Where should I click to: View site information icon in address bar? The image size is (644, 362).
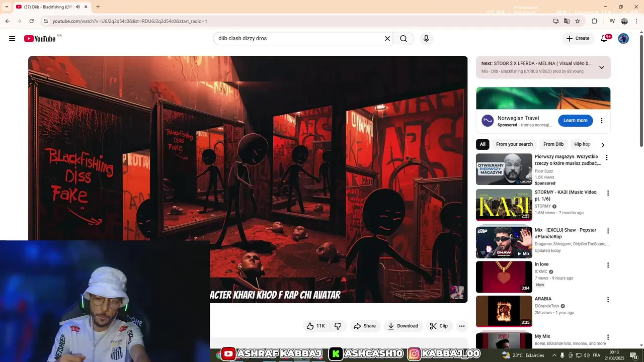(x=45, y=21)
